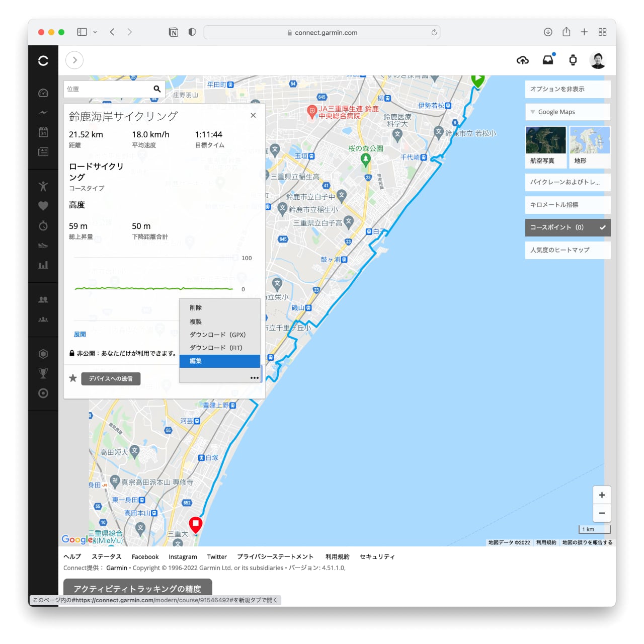This screenshot has height=644, width=644.
Task: Click the デバイスへの送信 button
Action: (x=111, y=379)
